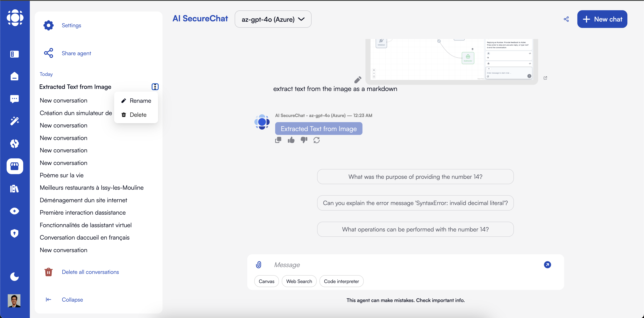Viewport: 644px width, 318px height.
Task: Click the share icon beside New chat
Action: pyautogui.click(x=566, y=19)
